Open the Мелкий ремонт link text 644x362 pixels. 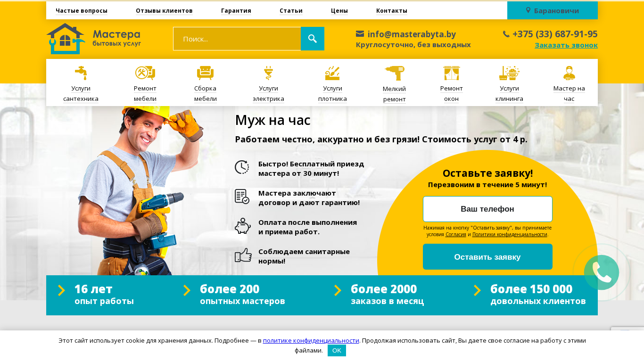395,94
